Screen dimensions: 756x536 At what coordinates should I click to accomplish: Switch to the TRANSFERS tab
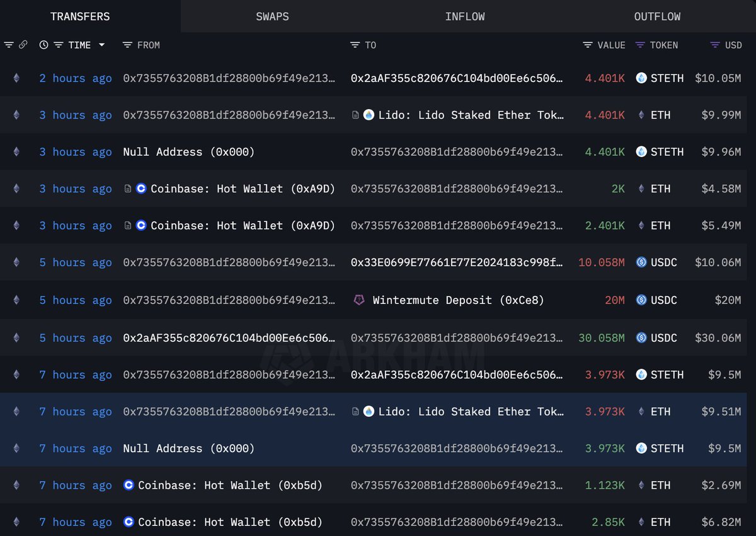80,16
